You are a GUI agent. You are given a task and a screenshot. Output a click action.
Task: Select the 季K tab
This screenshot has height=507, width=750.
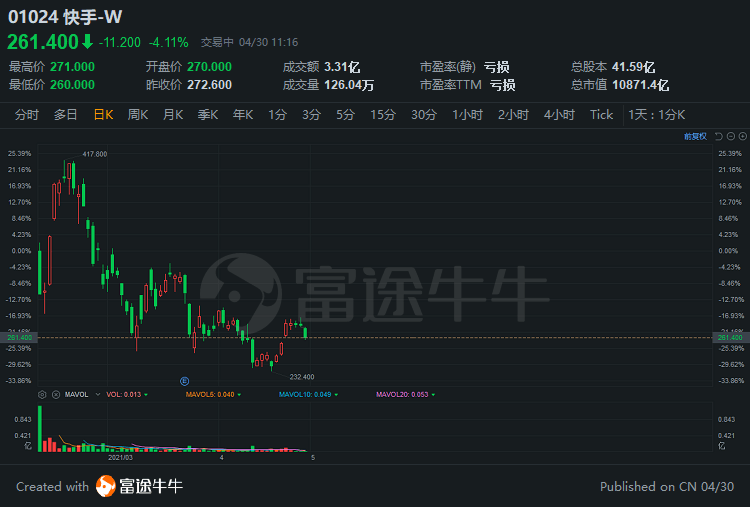[208, 115]
